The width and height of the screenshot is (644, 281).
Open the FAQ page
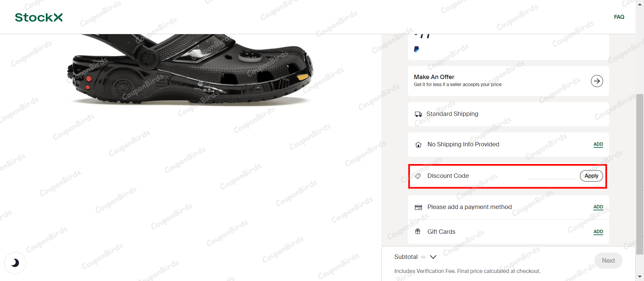click(619, 17)
